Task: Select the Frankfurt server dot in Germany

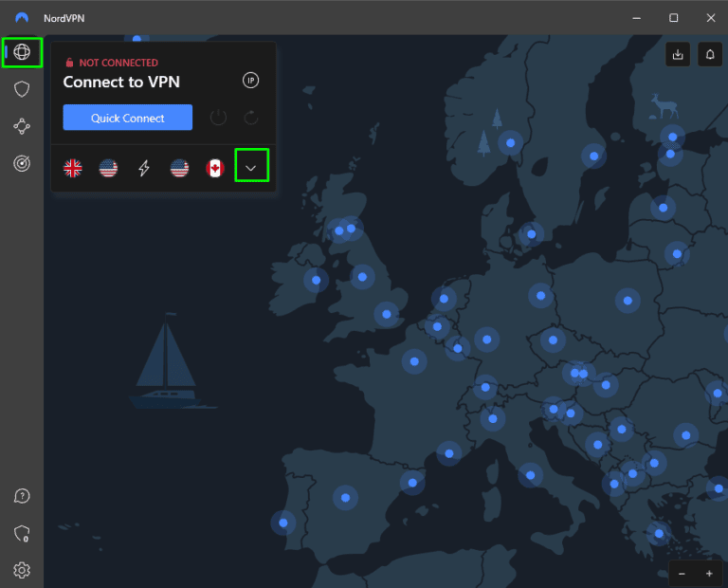Action: point(487,340)
